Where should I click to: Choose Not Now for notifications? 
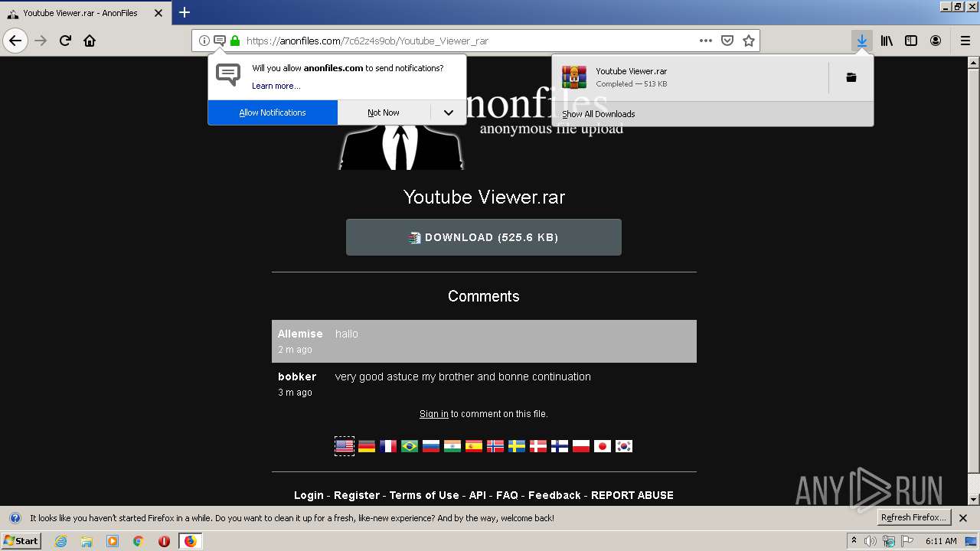[x=384, y=112]
